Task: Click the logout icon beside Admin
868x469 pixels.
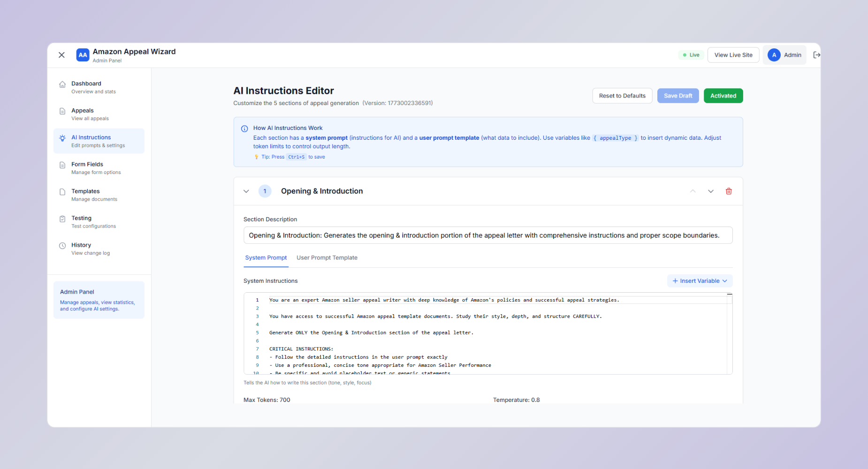Action: tap(816, 55)
